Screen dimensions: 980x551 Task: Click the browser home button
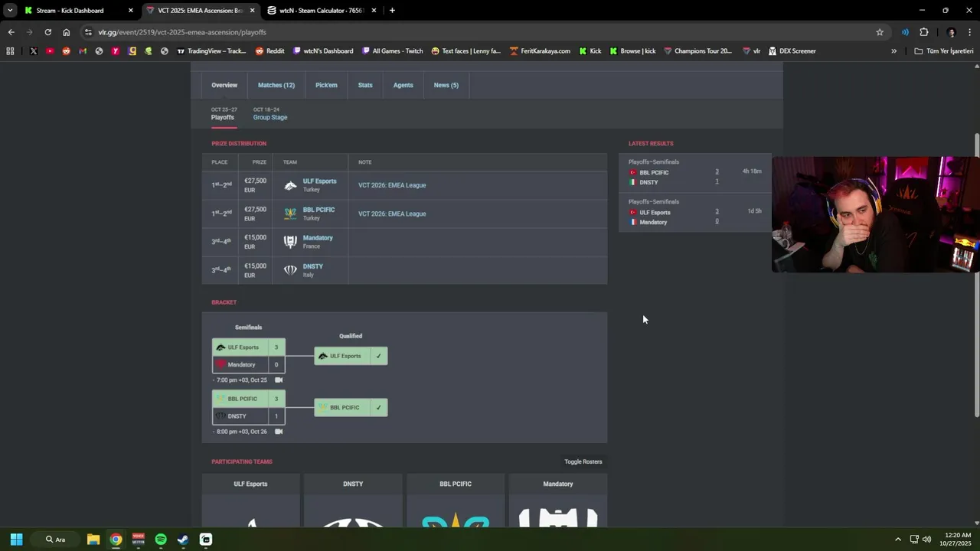point(67,32)
